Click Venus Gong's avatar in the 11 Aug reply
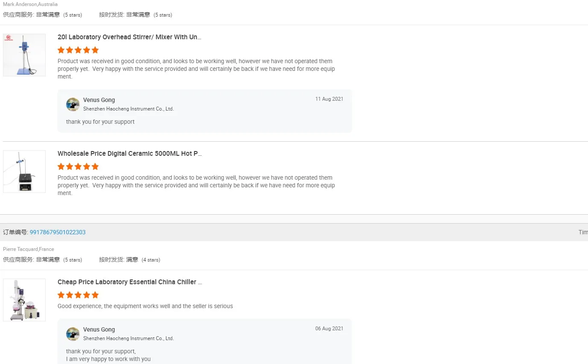Viewport: 588px width, 364px height. [x=73, y=105]
